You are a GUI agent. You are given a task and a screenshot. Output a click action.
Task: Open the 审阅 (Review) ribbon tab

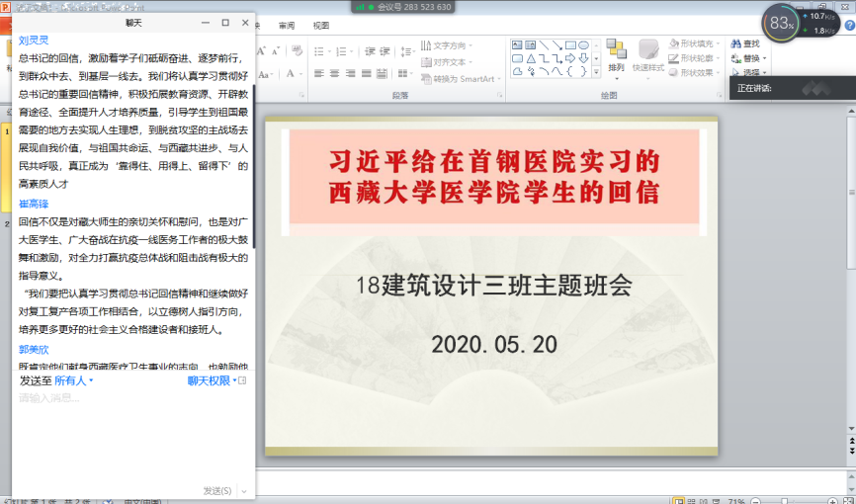click(x=287, y=26)
